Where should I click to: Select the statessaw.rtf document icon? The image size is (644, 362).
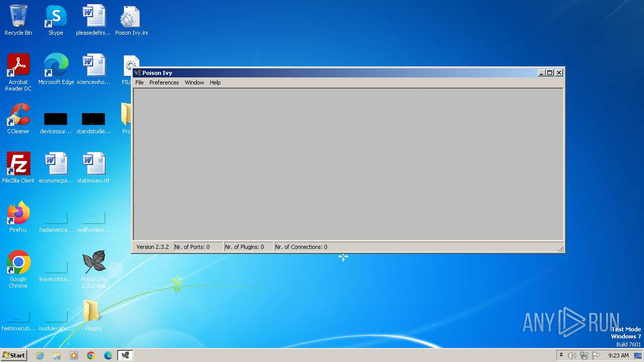[94, 168]
